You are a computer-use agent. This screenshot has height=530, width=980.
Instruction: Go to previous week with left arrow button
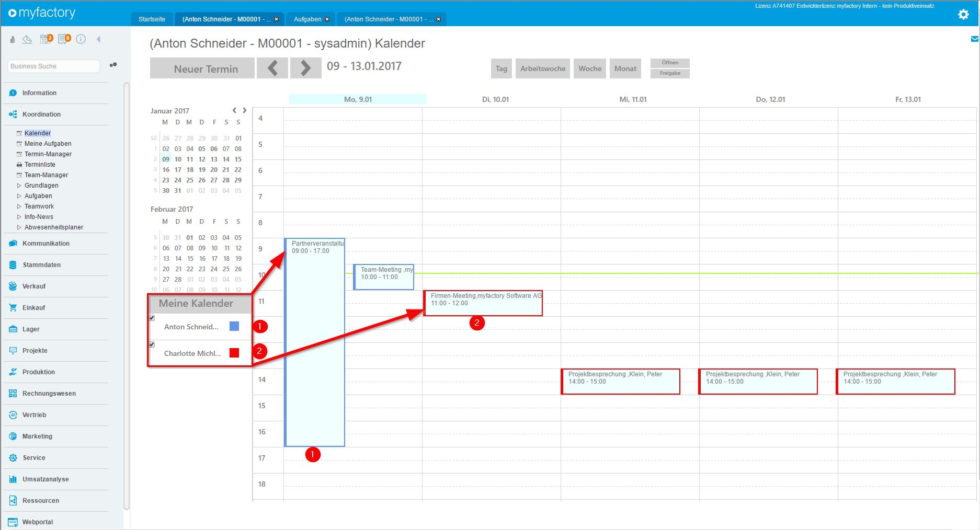pyautogui.click(x=272, y=68)
